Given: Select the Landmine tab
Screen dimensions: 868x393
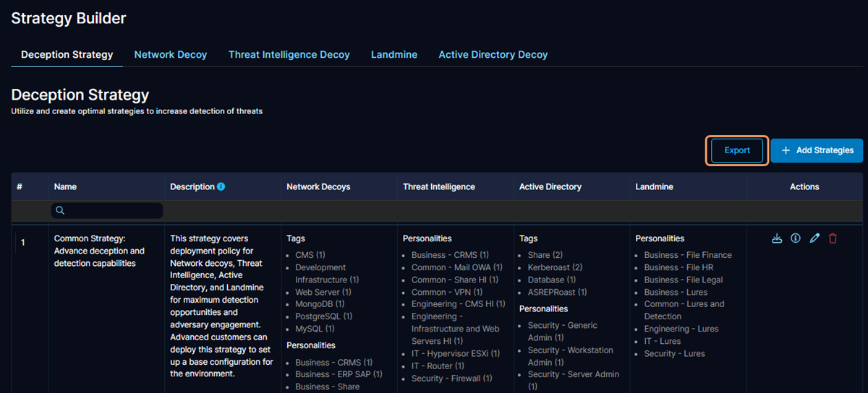Looking at the screenshot, I should pos(394,55).
